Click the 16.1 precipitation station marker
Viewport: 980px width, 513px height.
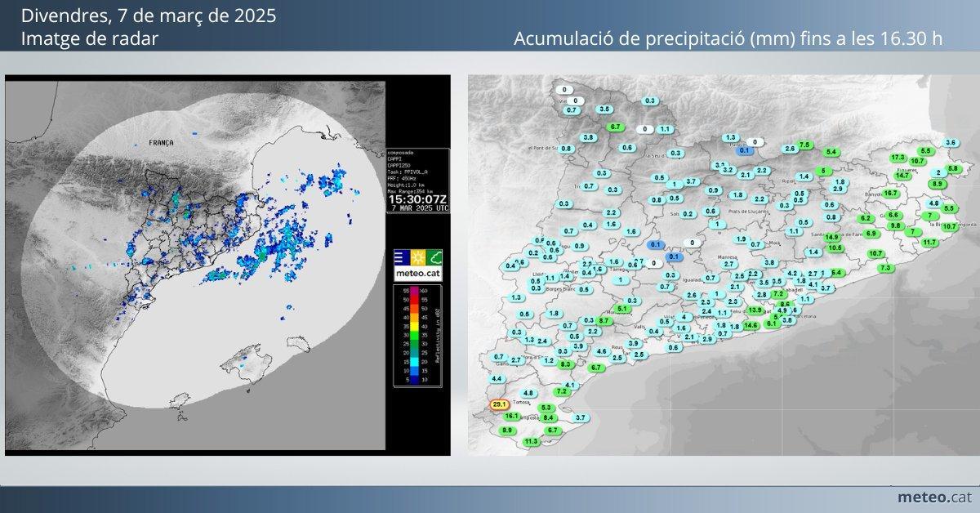(513, 417)
